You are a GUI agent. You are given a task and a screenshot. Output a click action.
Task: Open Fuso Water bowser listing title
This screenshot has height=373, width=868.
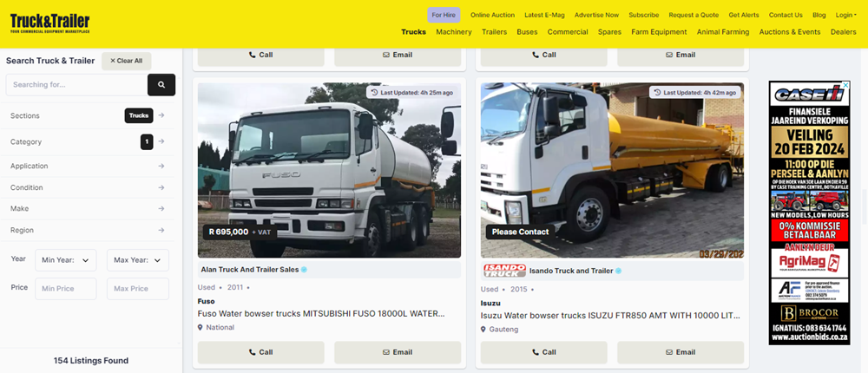321,314
